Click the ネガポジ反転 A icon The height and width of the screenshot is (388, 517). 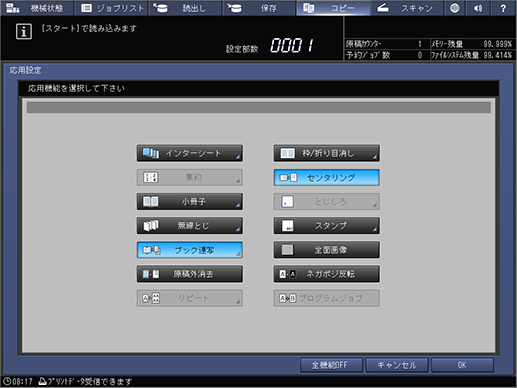click(x=288, y=274)
